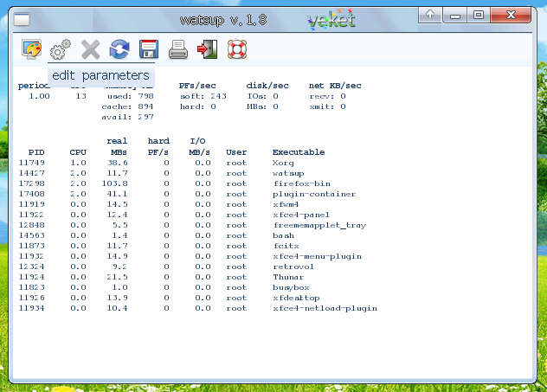Click the xfce4-panel executable entry
Image resolution: width=547 pixels, height=392 pixels.
[301, 215]
